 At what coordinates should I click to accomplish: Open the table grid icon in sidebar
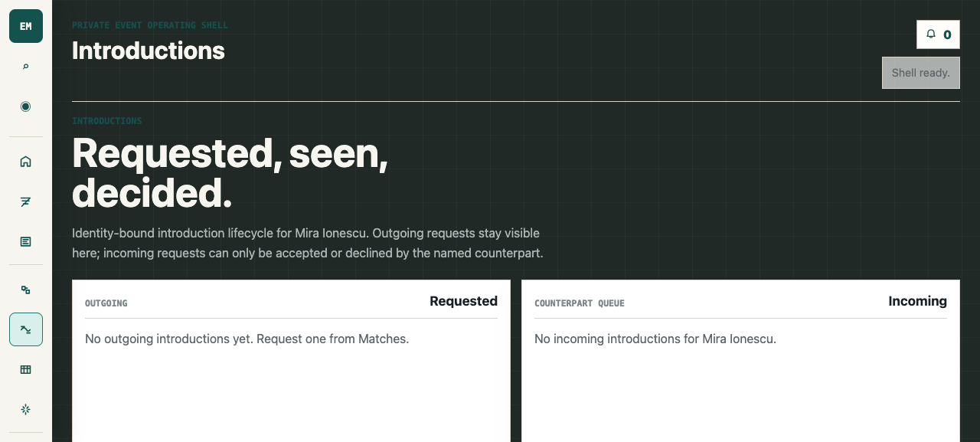26,369
